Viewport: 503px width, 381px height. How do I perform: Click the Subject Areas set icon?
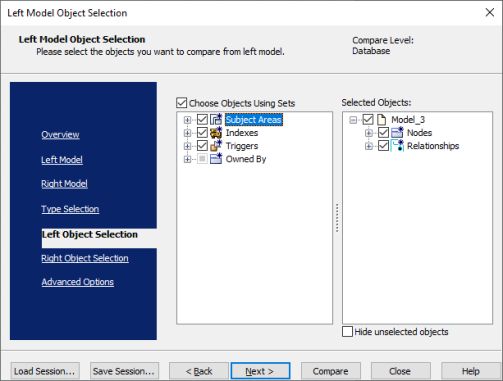tap(216, 119)
